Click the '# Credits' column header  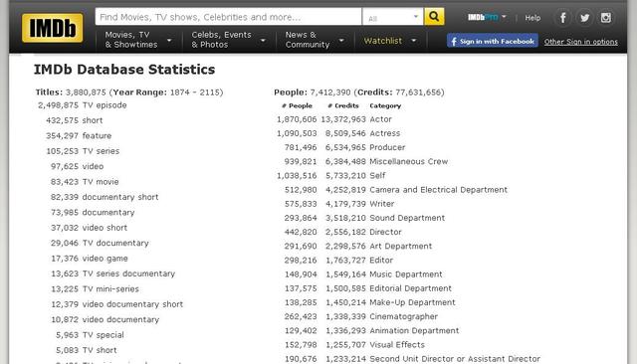click(x=343, y=105)
